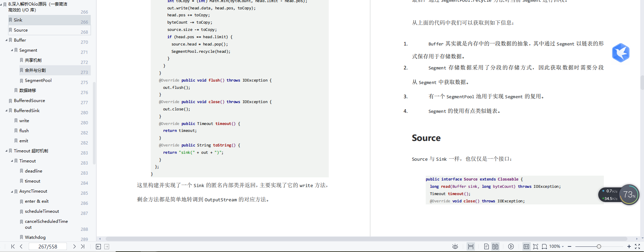Click page number 273 in outline

[84, 72]
